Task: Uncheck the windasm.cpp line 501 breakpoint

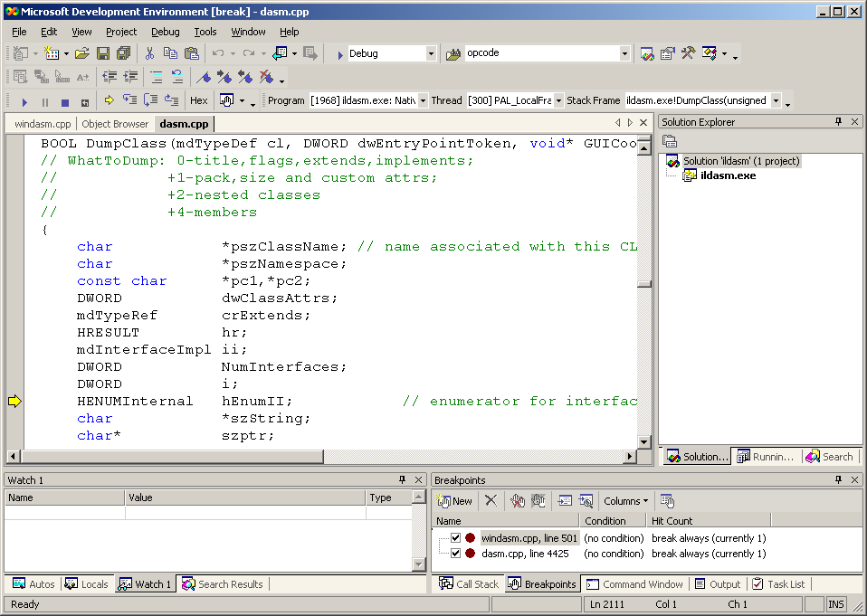Action: tap(455, 538)
